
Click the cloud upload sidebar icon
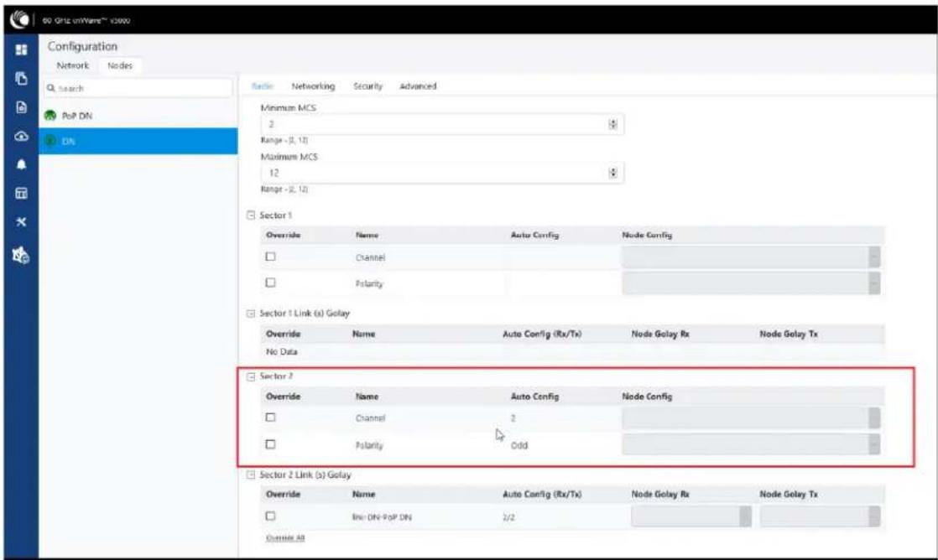click(x=21, y=137)
